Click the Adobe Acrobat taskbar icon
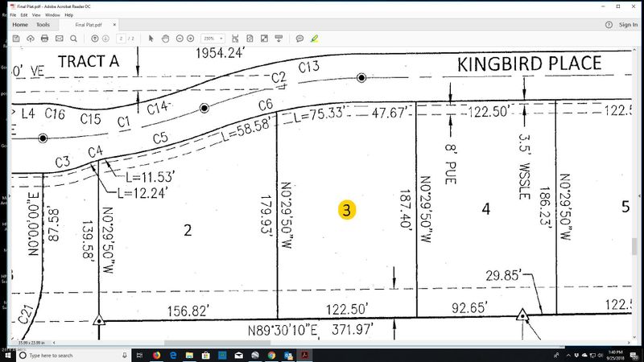This screenshot has height=362, width=644. (x=305, y=355)
